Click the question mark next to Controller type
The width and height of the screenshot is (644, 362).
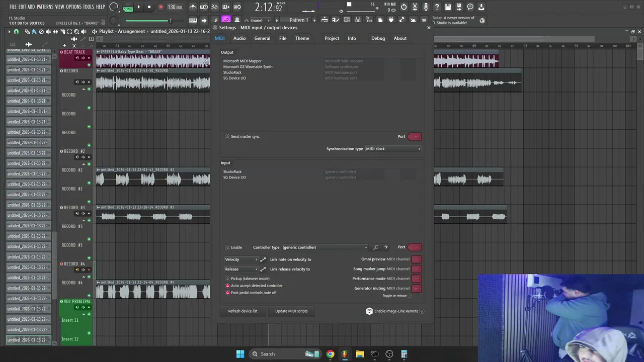point(386,247)
